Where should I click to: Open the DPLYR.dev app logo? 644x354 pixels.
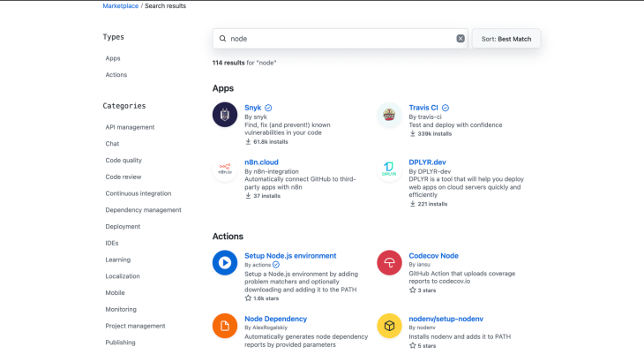(389, 169)
